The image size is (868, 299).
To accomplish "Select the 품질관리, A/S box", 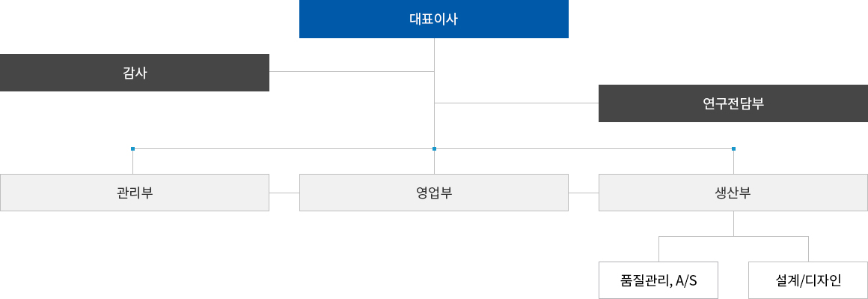I will [658, 280].
